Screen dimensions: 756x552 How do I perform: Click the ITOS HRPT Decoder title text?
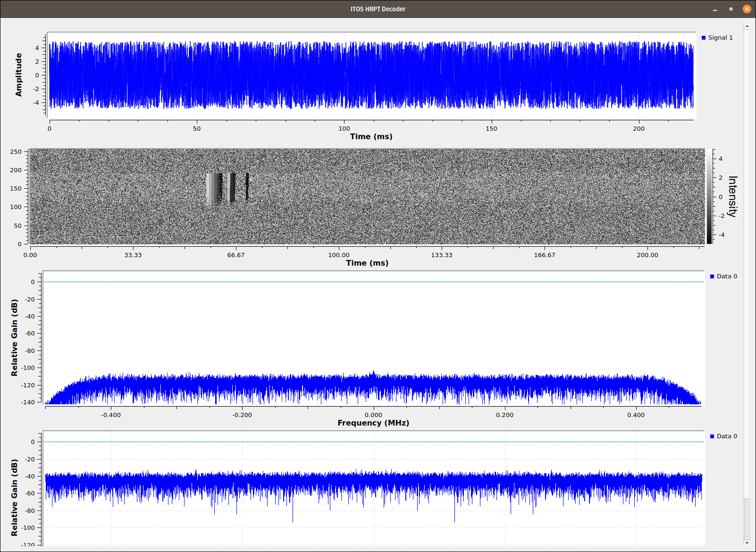click(x=378, y=9)
